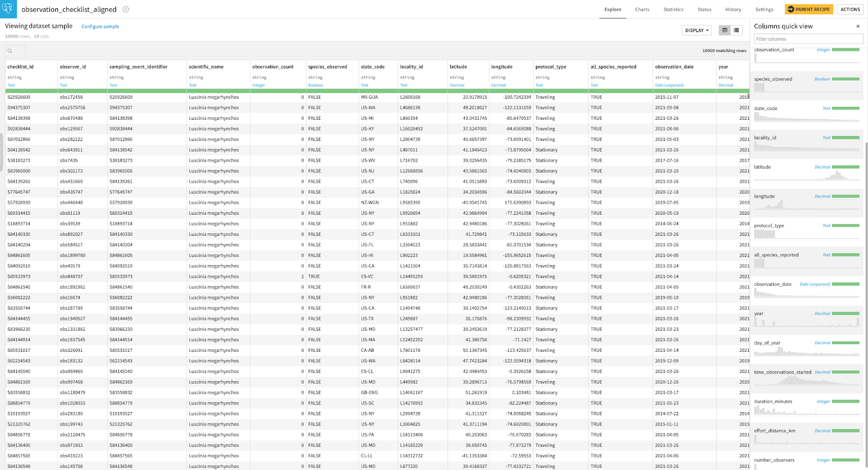Viewport: 868px width, 470px height.
Task: Select species_observed in Columns quick view
Action: pyautogui.click(x=773, y=79)
